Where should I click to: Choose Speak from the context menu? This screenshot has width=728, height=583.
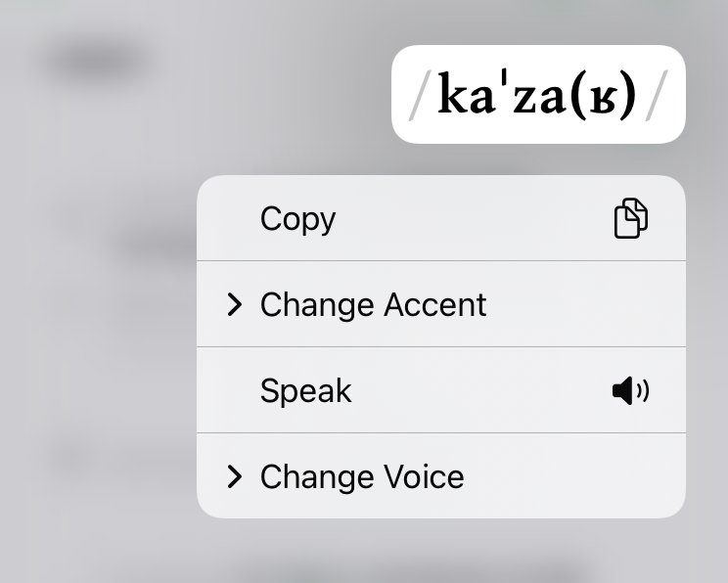point(441,390)
